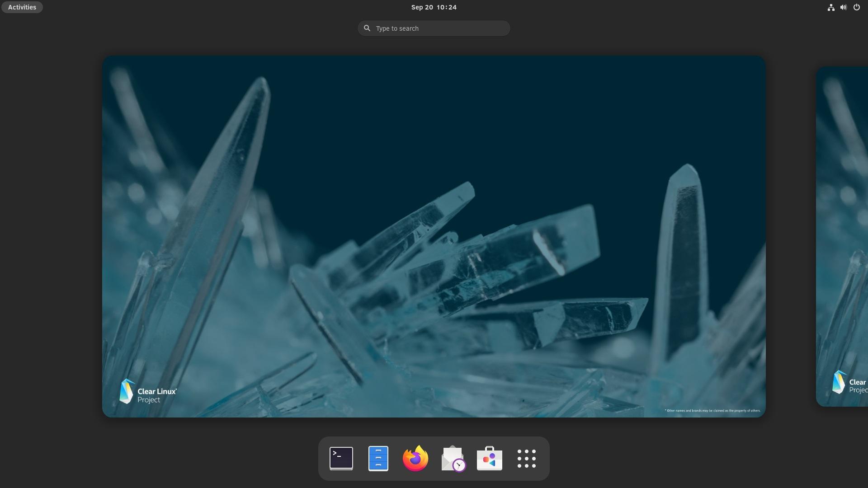Click the trademark disclaimer text on the wallpaper

click(712, 411)
